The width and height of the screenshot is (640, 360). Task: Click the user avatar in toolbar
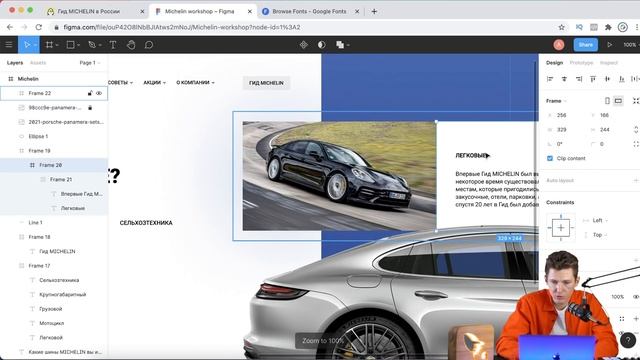[559, 45]
